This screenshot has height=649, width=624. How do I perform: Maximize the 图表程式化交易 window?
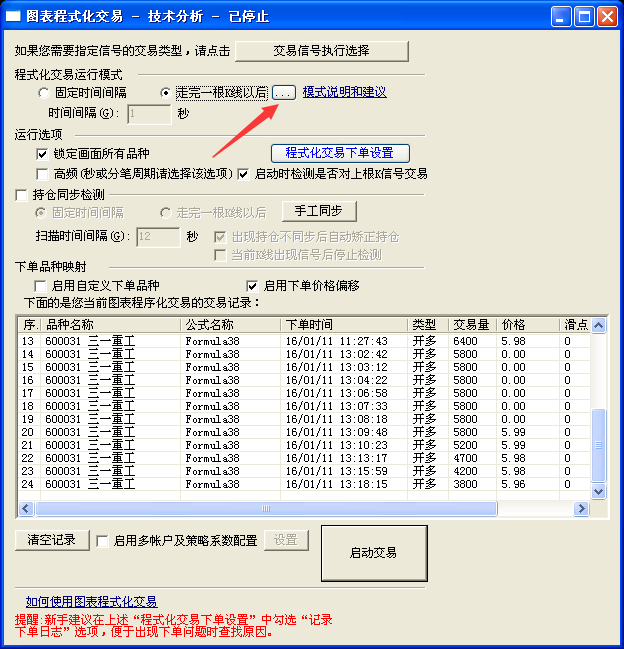pos(584,17)
